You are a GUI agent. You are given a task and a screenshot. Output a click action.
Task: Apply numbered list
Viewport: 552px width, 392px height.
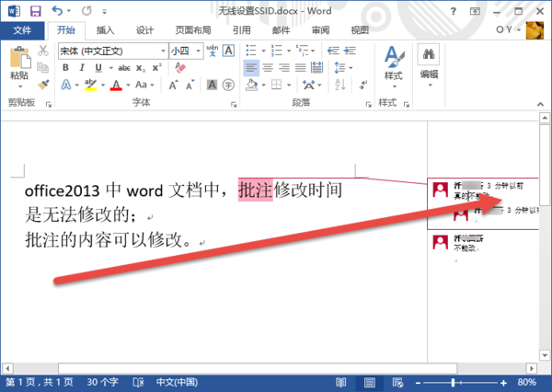point(277,51)
